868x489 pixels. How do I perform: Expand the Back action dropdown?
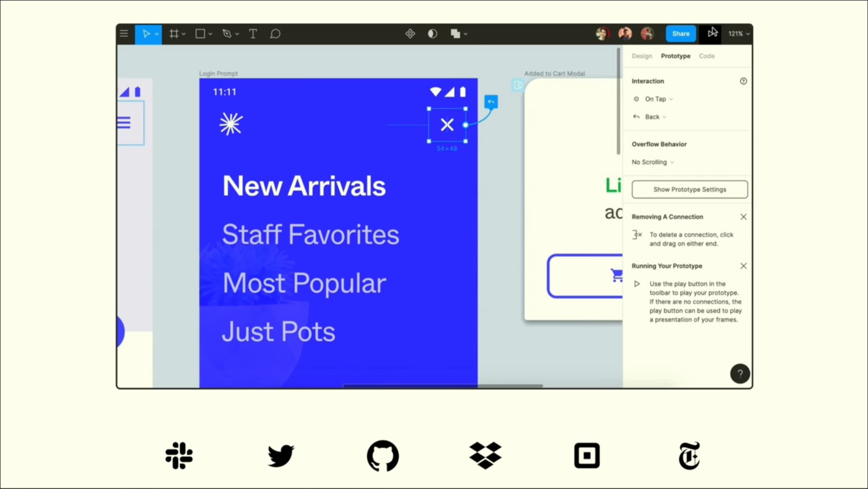[655, 117]
